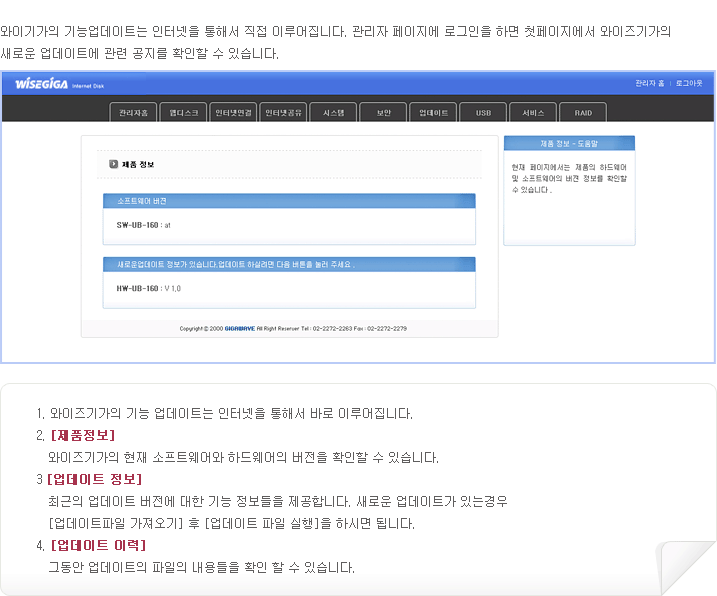Switch to the 보안 tab
Image resolution: width=717 pixels, height=596 pixels.
point(383,113)
